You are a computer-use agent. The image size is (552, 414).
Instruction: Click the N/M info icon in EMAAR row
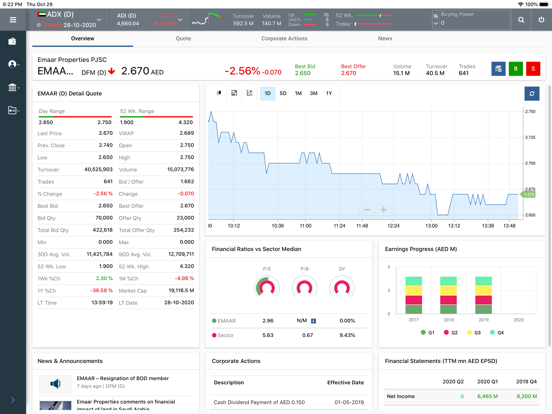313,321
